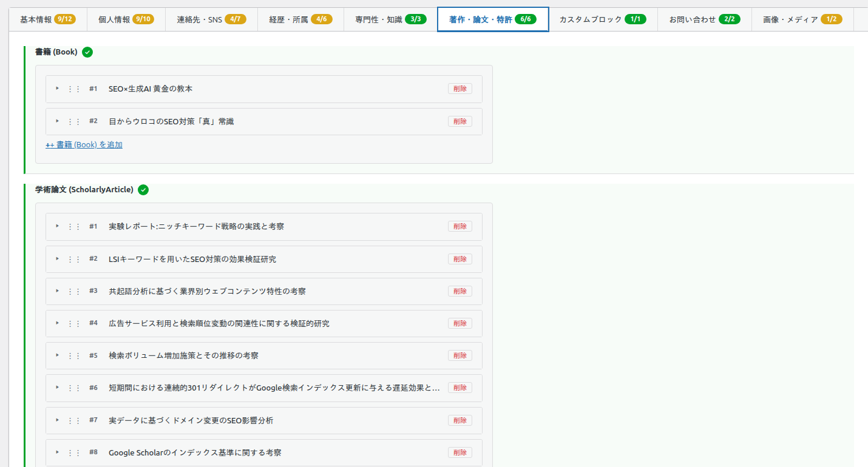Delete article LSIキーワードを用いたSEO対策
This screenshot has height=467, width=868.
460,259
